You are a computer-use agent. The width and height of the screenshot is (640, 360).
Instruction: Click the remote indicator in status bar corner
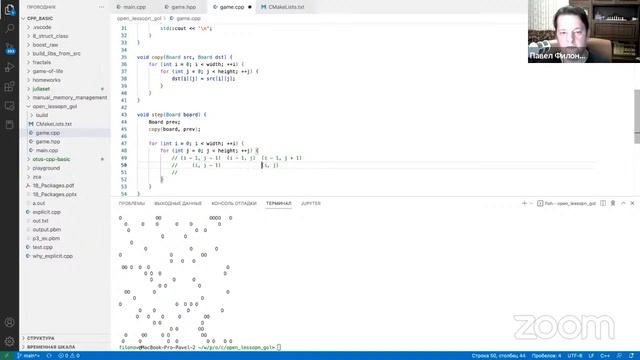click(6, 356)
